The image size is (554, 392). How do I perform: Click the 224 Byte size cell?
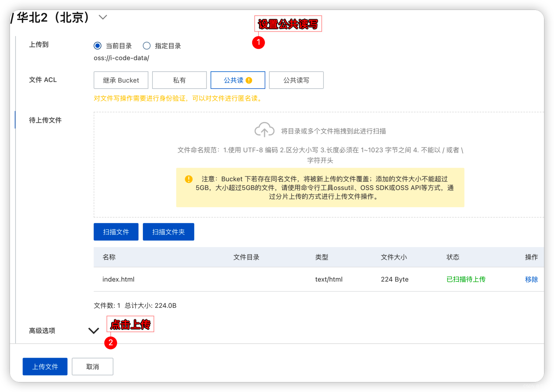click(394, 279)
